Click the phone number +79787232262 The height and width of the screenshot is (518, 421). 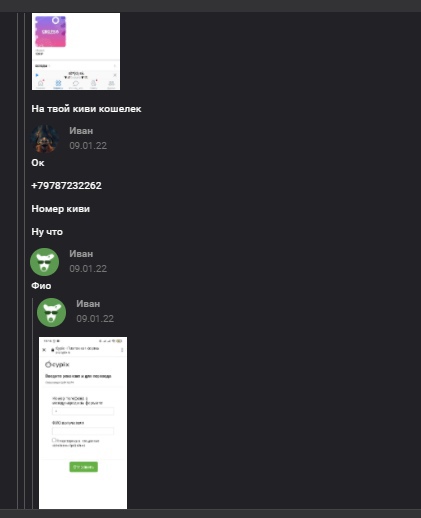(x=66, y=185)
